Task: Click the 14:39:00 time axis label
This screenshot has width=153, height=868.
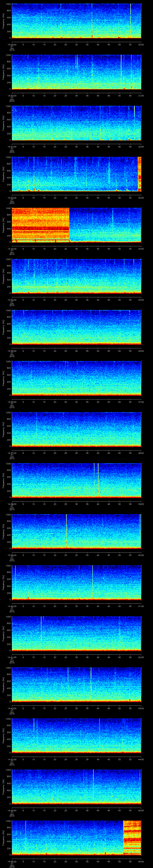Action: 12,555
